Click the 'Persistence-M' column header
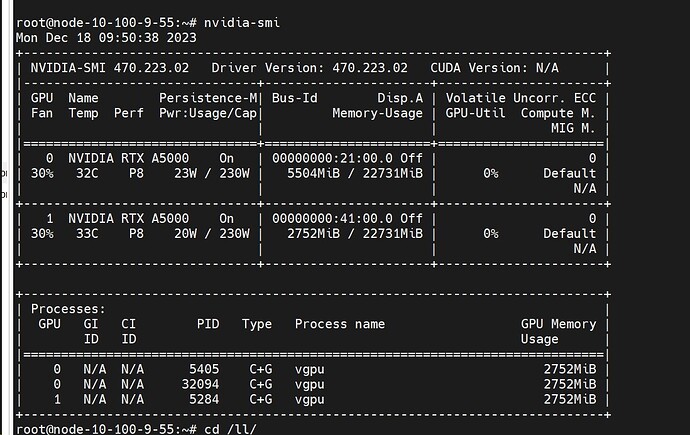Screen dimensions: 690x435 coord(208,98)
